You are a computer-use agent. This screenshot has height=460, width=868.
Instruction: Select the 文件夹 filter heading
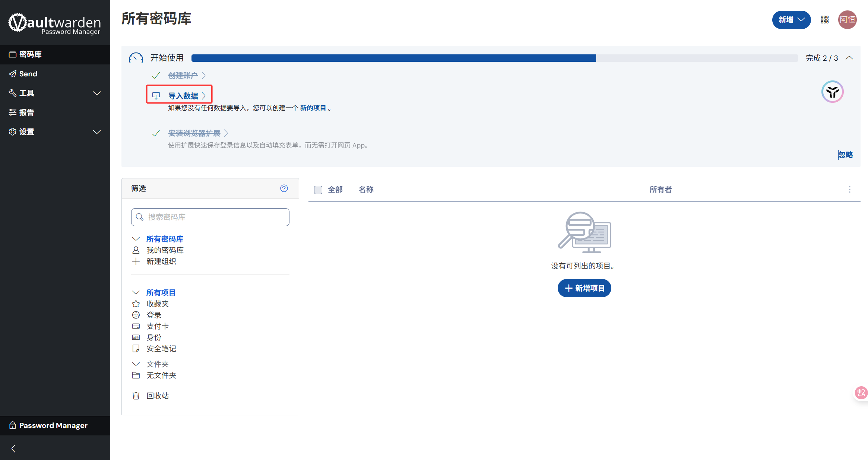click(158, 364)
